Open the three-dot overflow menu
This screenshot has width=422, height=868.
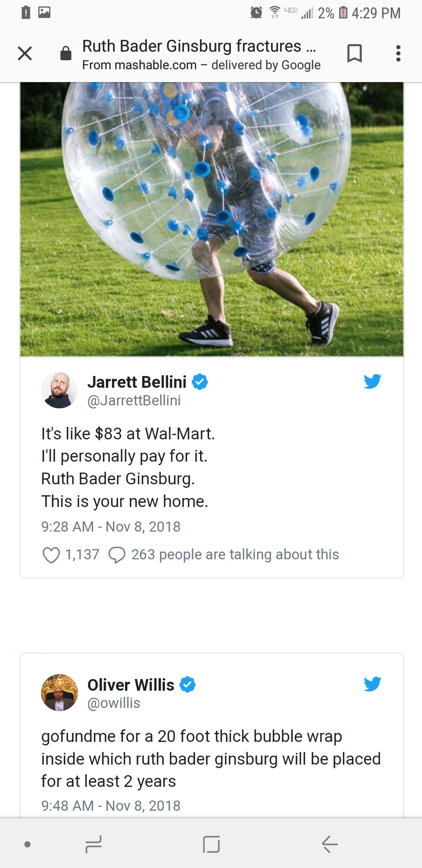pyautogui.click(x=398, y=53)
